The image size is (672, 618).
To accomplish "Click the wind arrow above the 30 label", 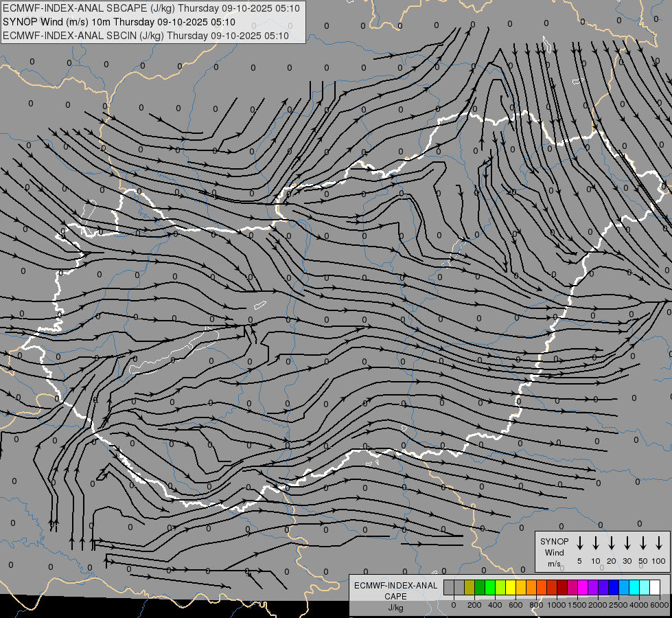I will [x=627, y=543].
